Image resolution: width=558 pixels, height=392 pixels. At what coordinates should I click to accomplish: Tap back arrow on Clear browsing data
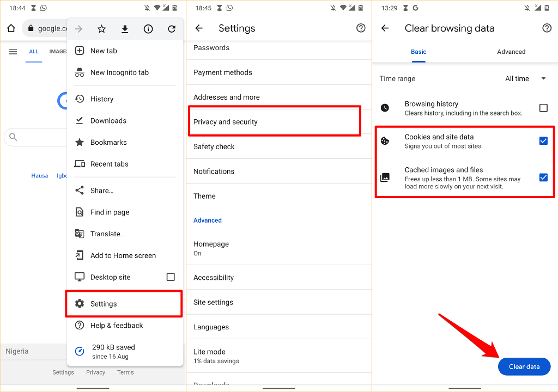(385, 28)
